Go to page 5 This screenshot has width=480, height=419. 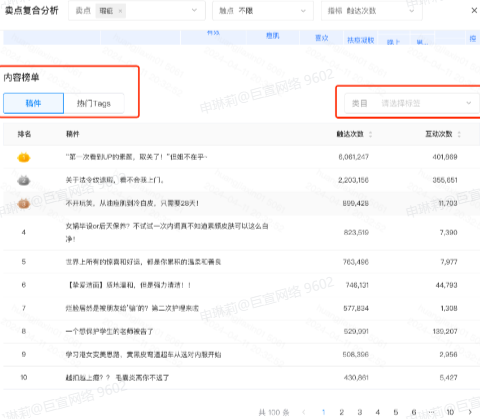coord(396,412)
